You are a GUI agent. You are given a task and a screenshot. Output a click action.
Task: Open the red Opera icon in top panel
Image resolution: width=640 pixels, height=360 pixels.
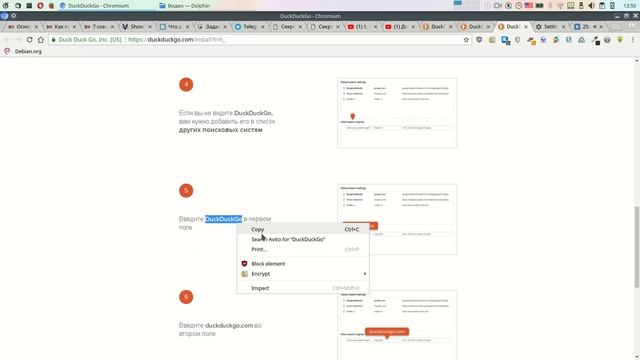pyautogui.click(x=40, y=6)
